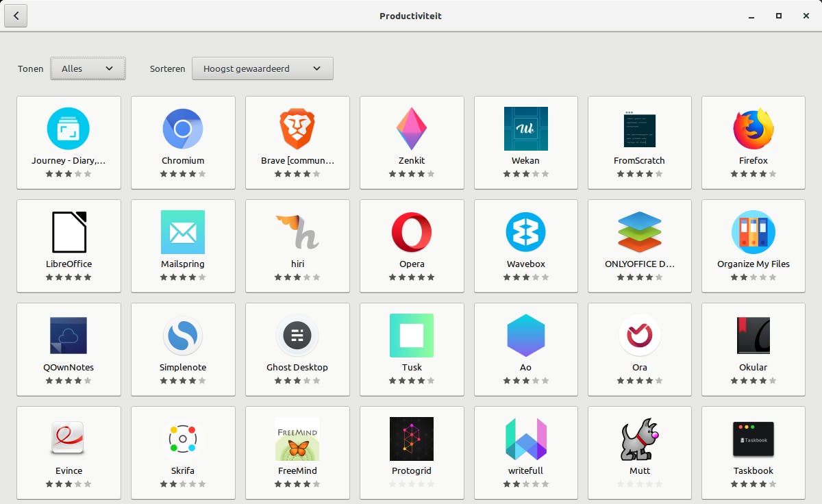The image size is (822, 504).
Task: Click the Zenkit star rating
Action: (412, 174)
